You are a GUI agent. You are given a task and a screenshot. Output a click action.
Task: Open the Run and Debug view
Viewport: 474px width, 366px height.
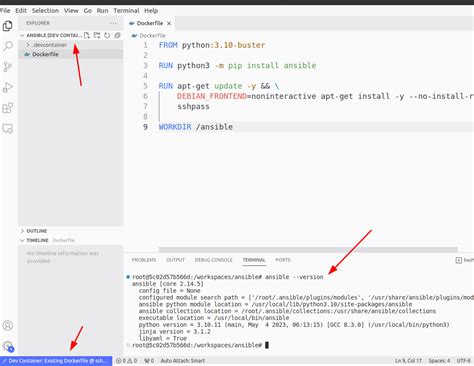click(8, 87)
